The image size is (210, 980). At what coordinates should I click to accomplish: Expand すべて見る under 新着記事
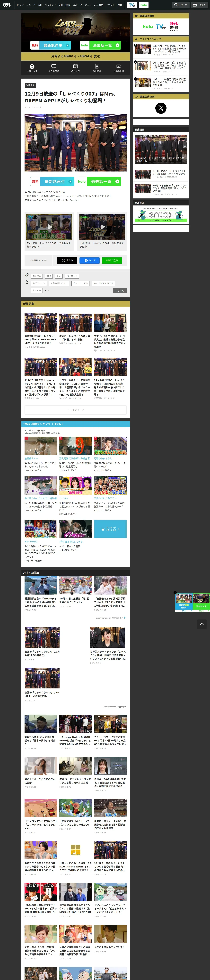coord(75,410)
